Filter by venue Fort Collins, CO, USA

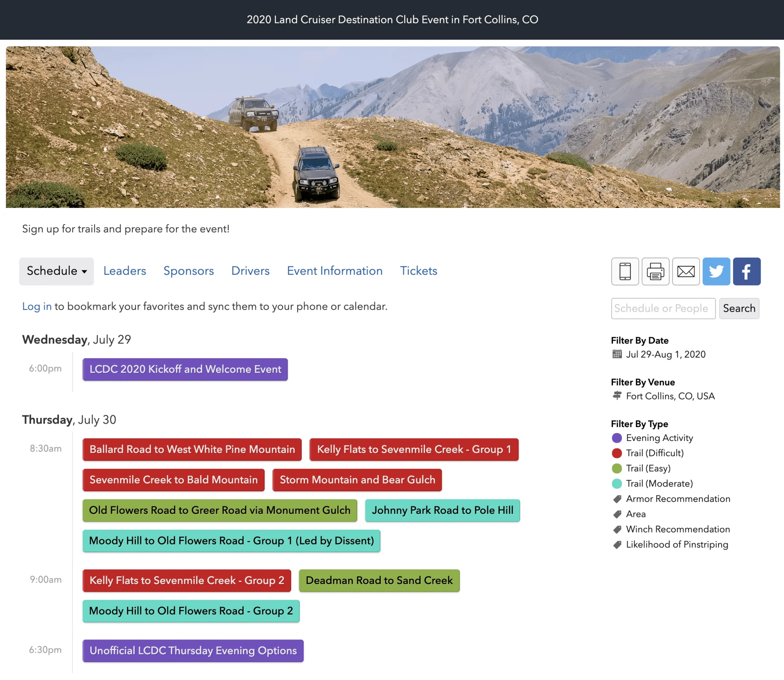[670, 396]
